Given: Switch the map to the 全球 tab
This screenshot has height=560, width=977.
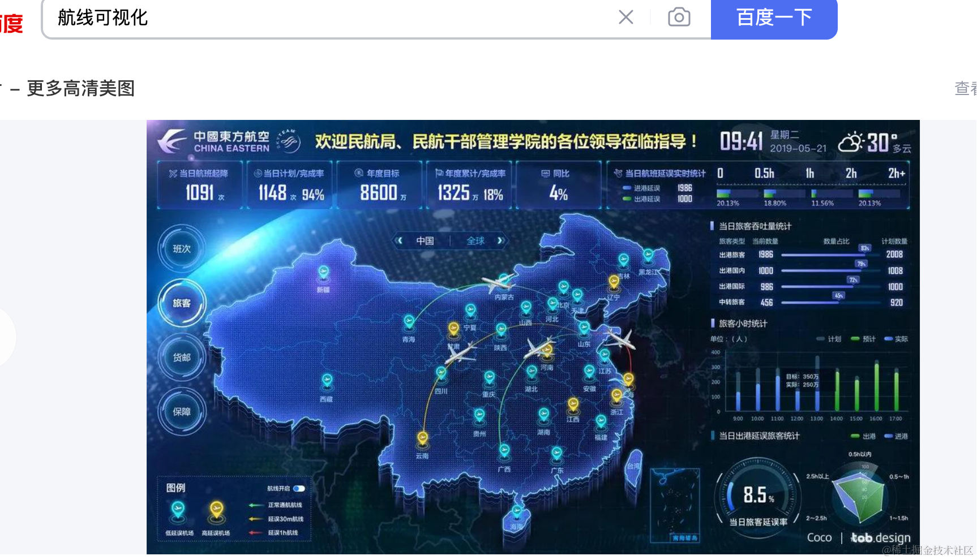Looking at the screenshot, I should click(475, 241).
